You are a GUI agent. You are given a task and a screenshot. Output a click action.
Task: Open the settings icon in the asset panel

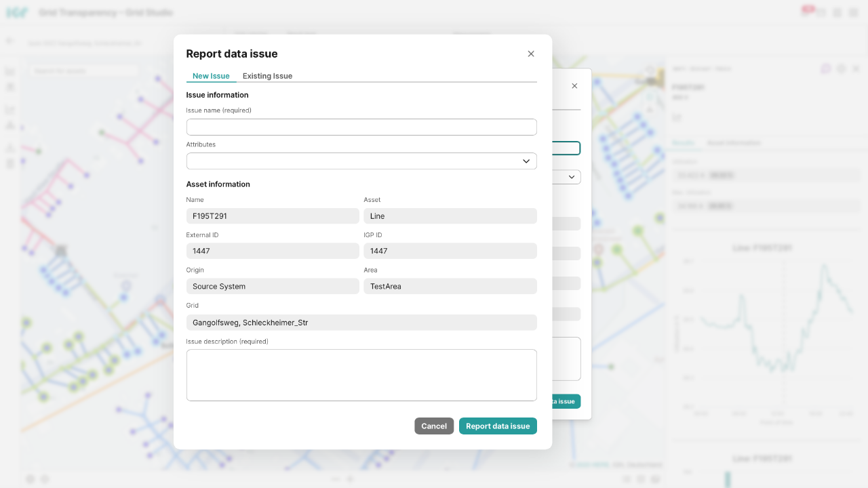841,68
